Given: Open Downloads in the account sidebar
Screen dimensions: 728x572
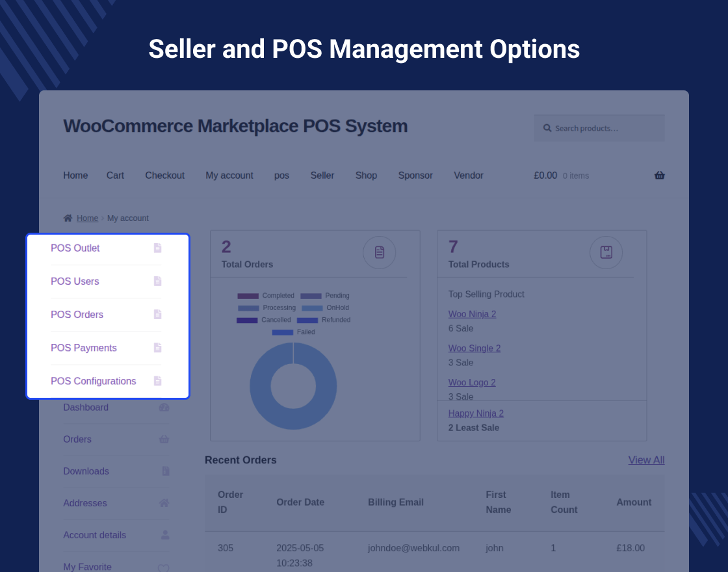Looking at the screenshot, I should pos(86,471).
